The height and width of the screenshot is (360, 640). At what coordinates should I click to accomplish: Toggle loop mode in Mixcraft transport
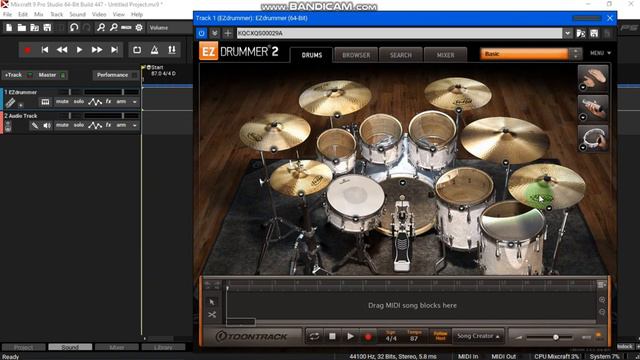click(x=137, y=50)
